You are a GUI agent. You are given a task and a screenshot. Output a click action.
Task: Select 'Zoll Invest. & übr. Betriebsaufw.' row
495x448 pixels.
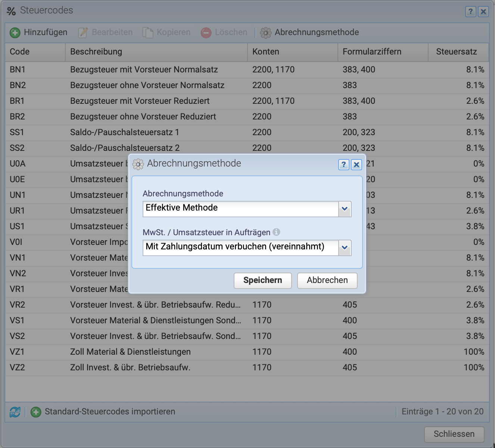coord(247,368)
